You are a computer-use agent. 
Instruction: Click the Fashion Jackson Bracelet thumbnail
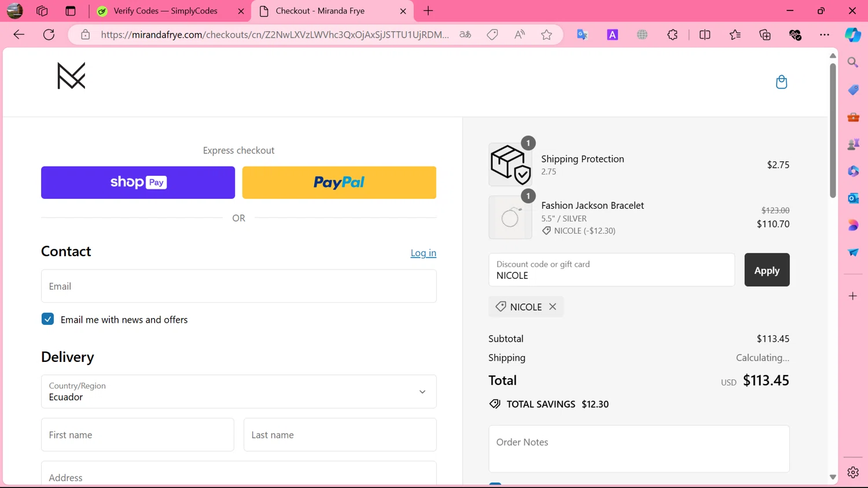coord(510,217)
